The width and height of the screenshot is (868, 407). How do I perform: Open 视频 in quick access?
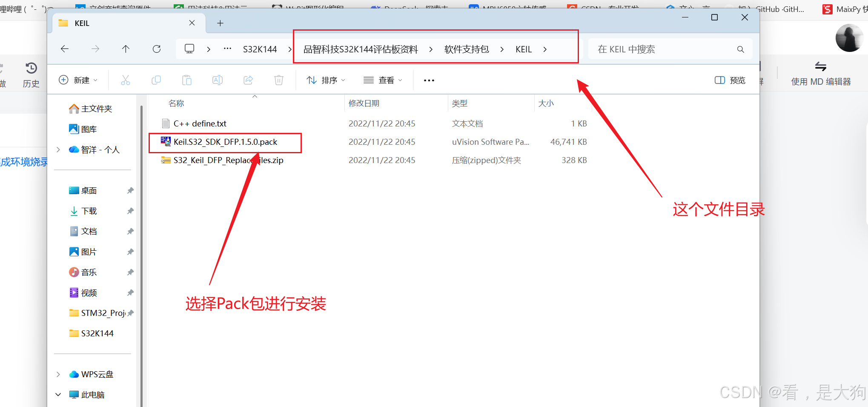(89, 293)
